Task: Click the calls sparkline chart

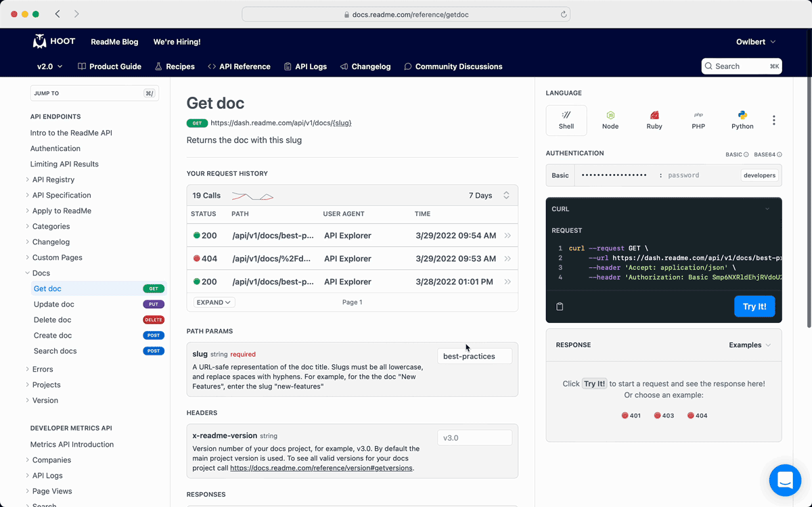Action: [x=252, y=196]
